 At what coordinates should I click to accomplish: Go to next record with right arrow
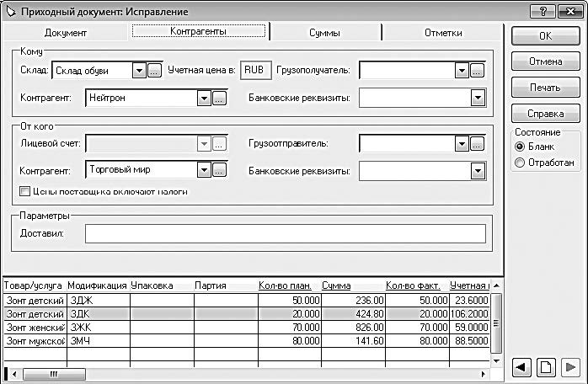point(569,367)
